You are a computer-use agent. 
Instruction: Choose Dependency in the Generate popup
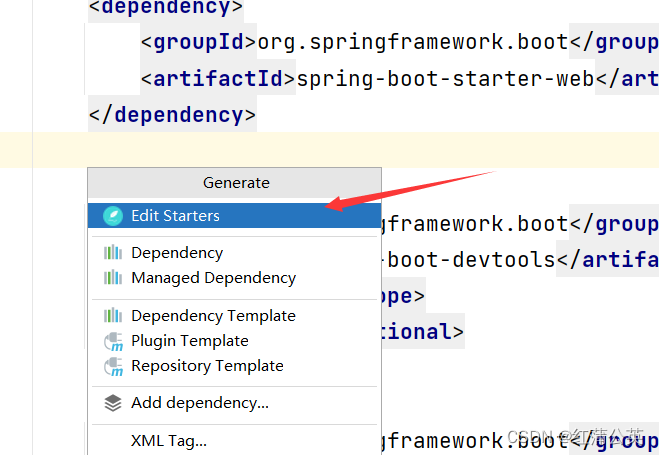[x=235, y=252]
